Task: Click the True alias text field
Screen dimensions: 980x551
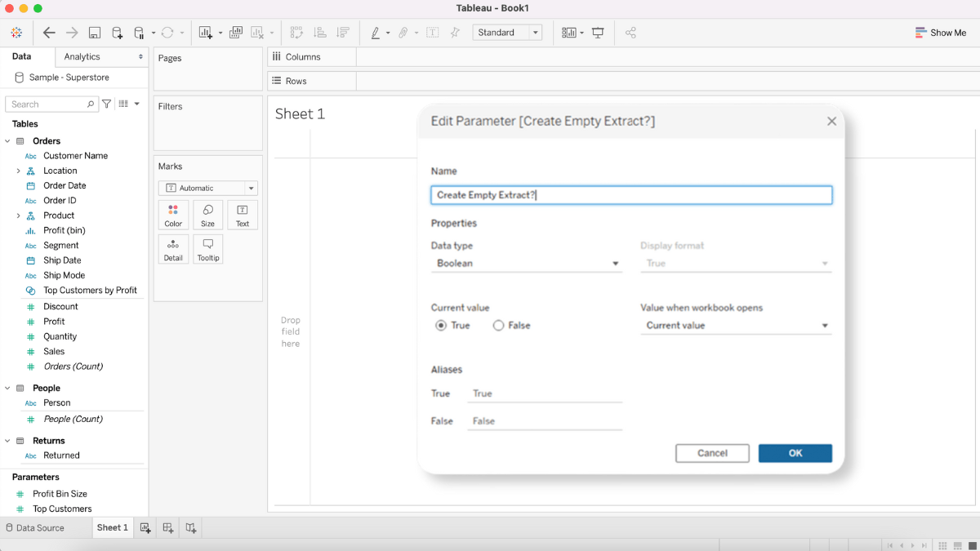Action: (x=544, y=393)
